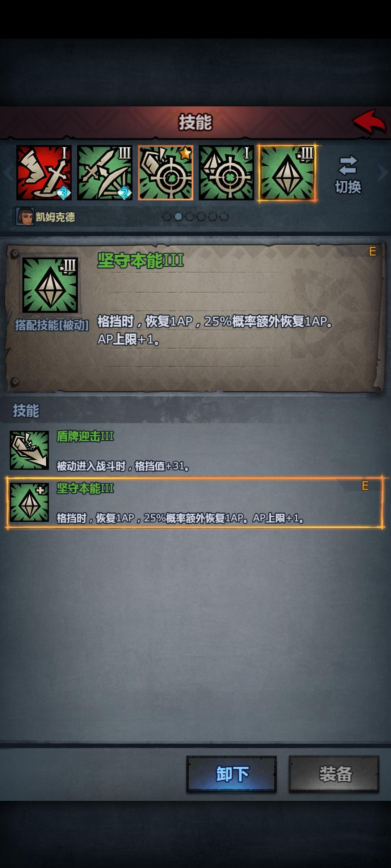Go to next character with right chevron

point(383,173)
